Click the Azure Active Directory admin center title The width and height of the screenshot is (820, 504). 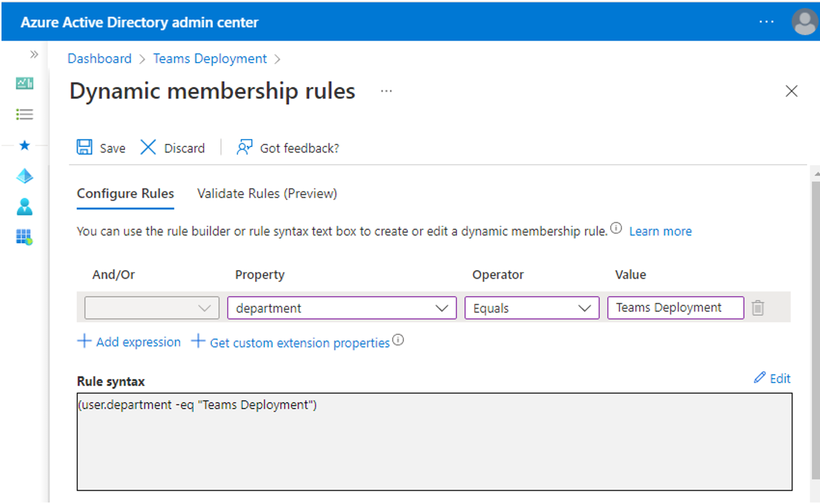[x=139, y=22]
